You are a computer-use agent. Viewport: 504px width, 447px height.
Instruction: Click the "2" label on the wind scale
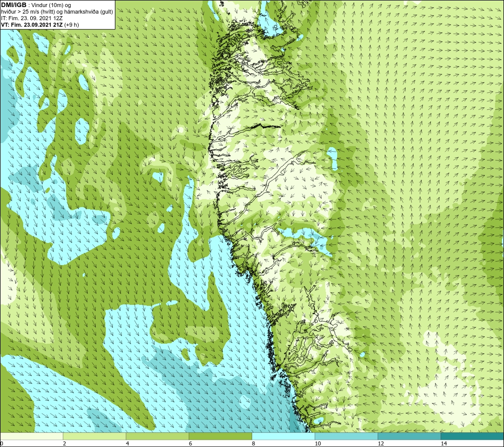(x=65, y=443)
